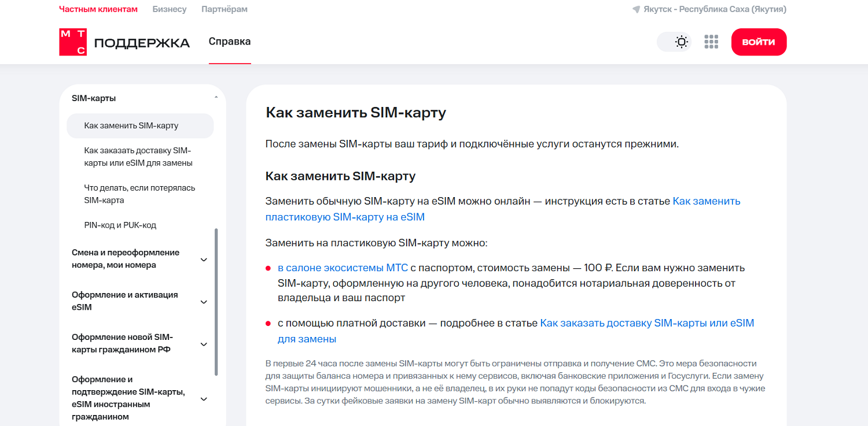Image resolution: width=868 pixels, height=426 pixels.
Task: Collapse the SIM-карты sidebar section
Action: point(216,98)
